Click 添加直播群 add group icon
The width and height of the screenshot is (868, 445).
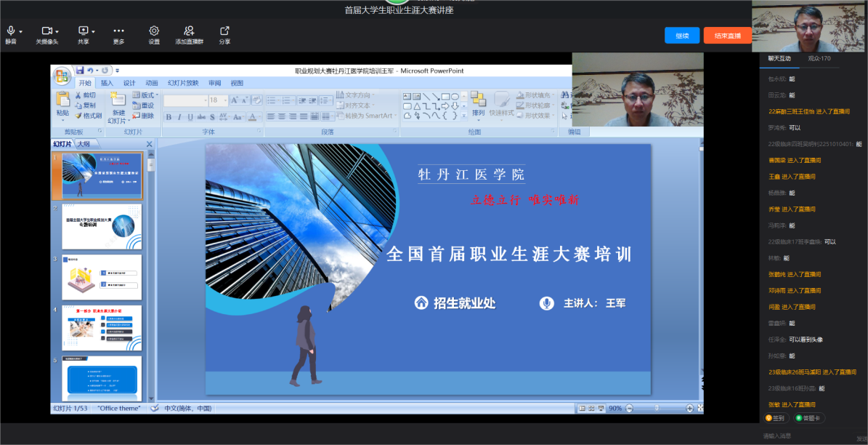(x=190, y=31)
